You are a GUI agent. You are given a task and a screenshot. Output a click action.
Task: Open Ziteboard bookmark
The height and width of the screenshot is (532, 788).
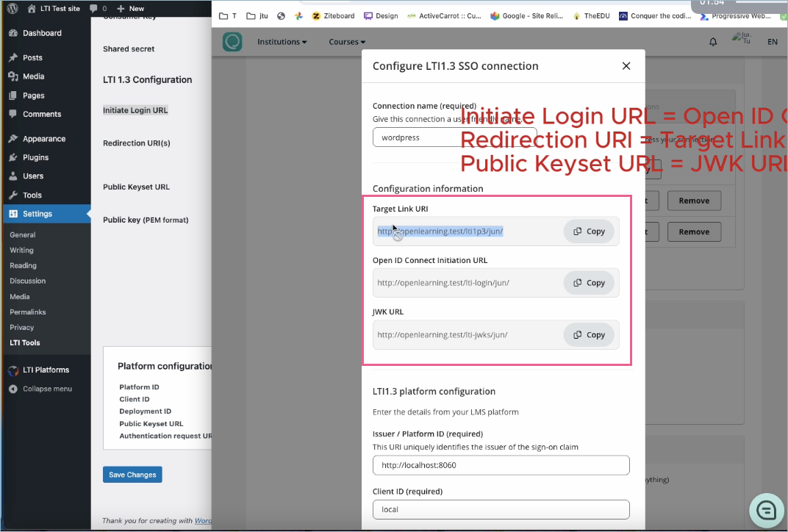click(333, 16)
